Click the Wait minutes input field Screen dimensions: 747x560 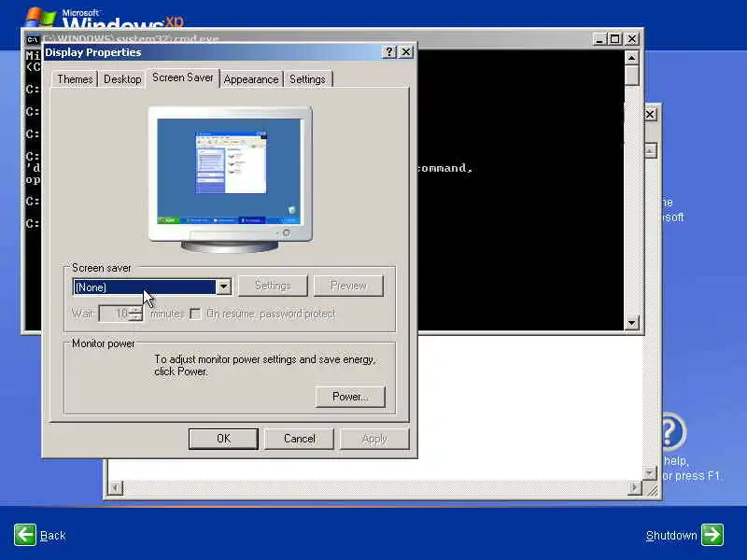pos(114,314)
